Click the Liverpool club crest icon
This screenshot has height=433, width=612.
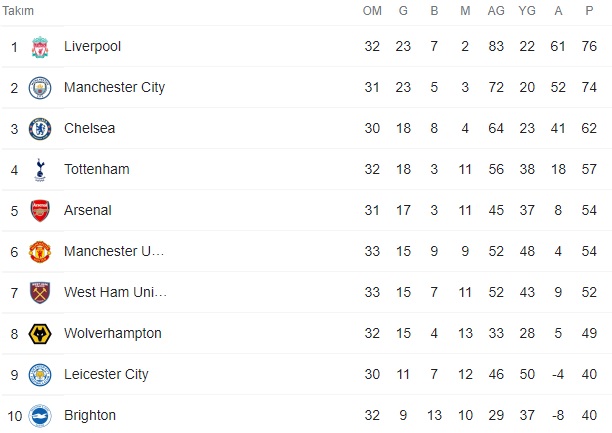[39, 47]
